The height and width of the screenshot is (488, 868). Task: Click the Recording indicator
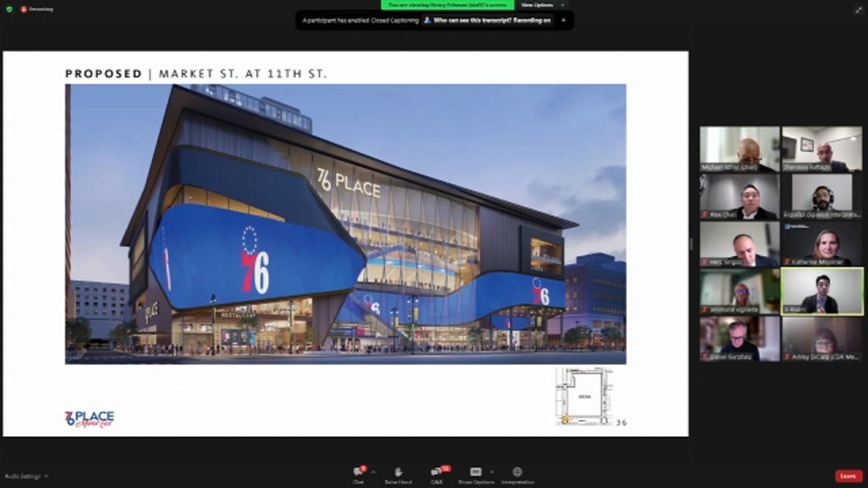click(37, 9)
